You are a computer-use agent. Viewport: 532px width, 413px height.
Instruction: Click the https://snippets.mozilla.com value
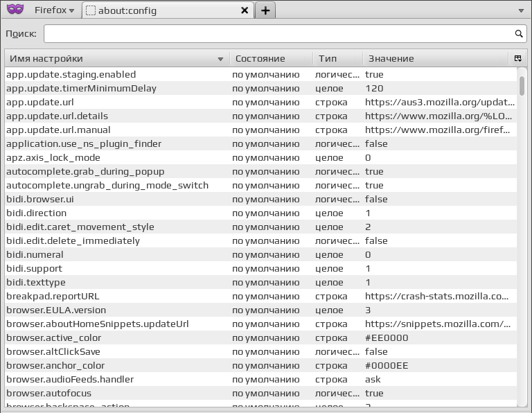438,324
